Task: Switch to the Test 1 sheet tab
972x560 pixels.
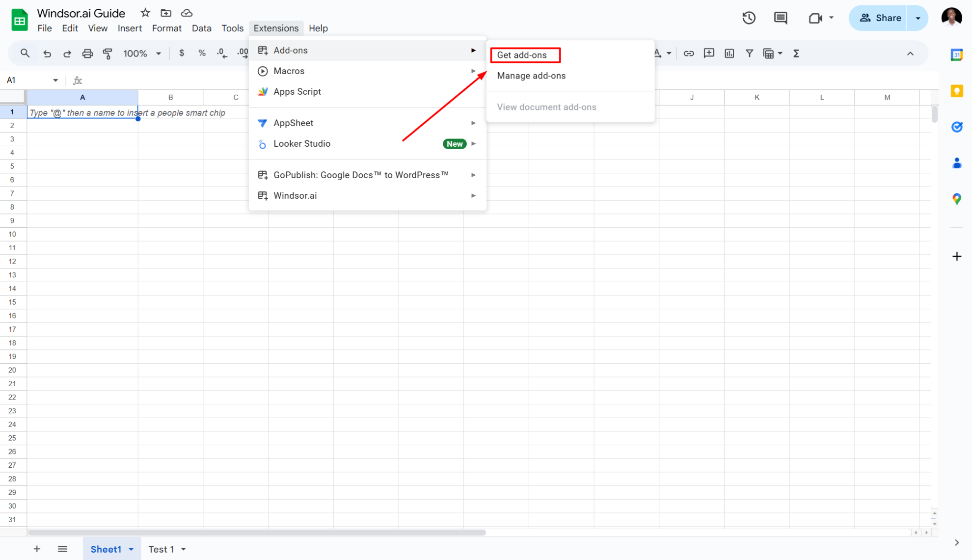Action: (161, 549)
